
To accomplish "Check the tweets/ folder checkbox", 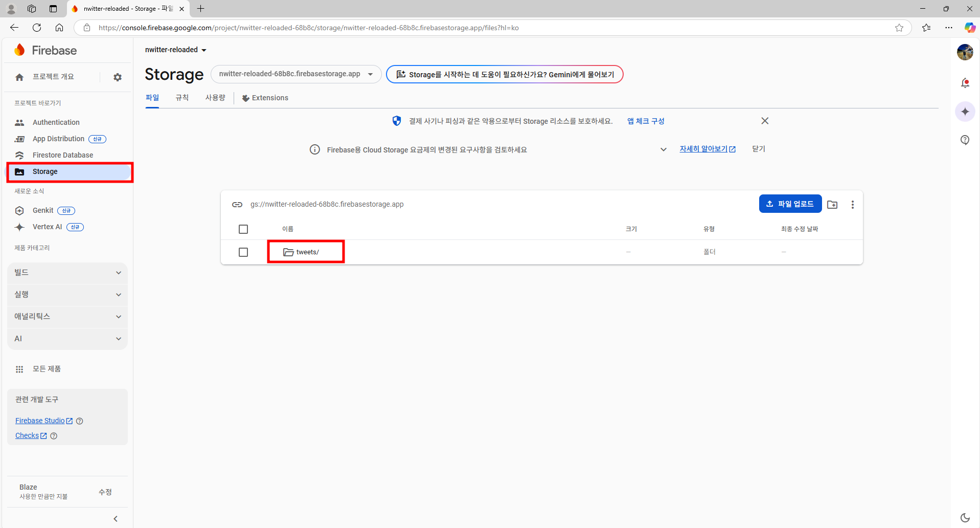I will point(243,252).
